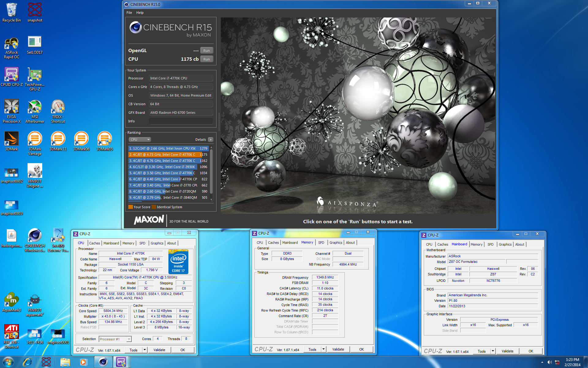The width and height of the screenshot is (588, 368).
Task: Select the CPUID CPU-Z desktop shortcut
Action: (12, 77)
